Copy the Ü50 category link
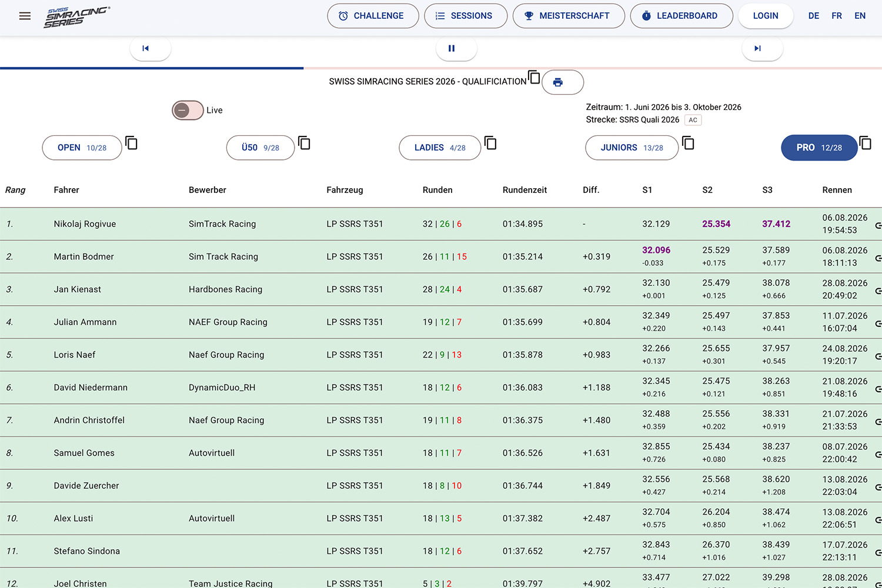 (x=304, y=143)
